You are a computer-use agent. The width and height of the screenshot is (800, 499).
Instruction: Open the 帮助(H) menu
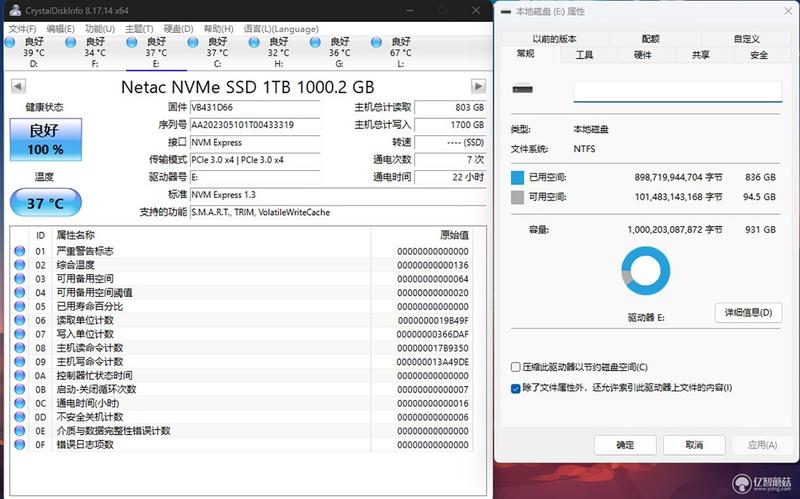[218, 29]
